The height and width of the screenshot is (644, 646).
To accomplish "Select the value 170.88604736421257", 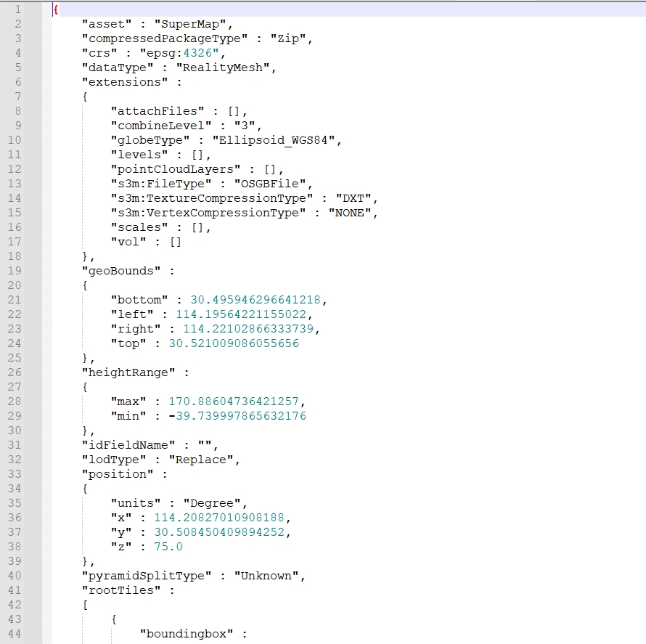I will [x=234, y=401].
